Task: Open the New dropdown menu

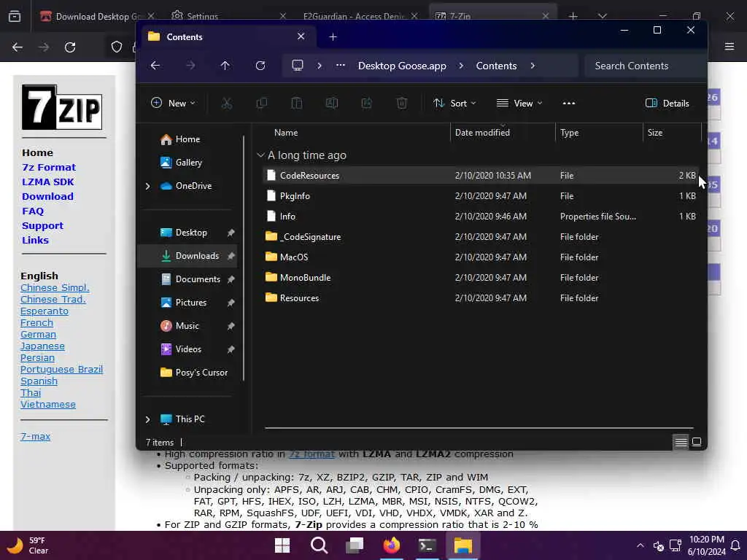Action: click(x=173, y=104)
